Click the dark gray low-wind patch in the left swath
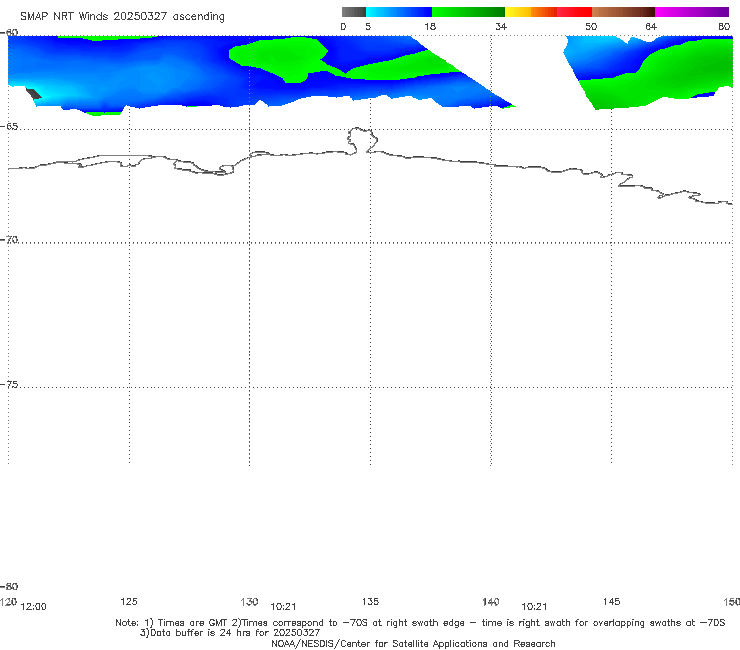 pos(34,93)
